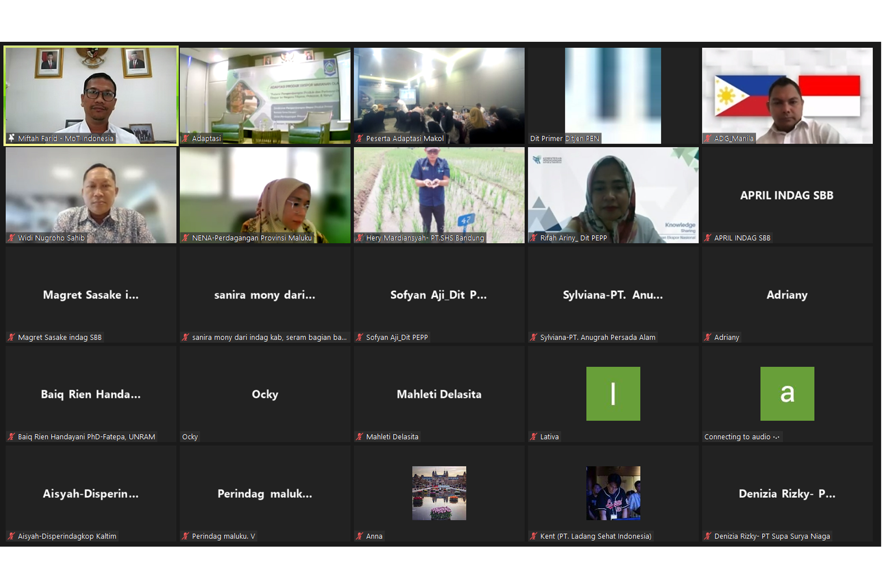This screenshot has height=588, width=882.
Task: Click the green 'a' avatar connecting to audio
Action: (787, 393)
